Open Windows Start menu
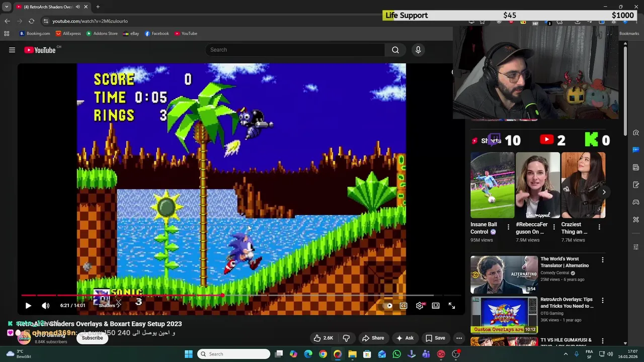Screen dimensions: 644x362 pyautogui.click(x=189, y=354)
